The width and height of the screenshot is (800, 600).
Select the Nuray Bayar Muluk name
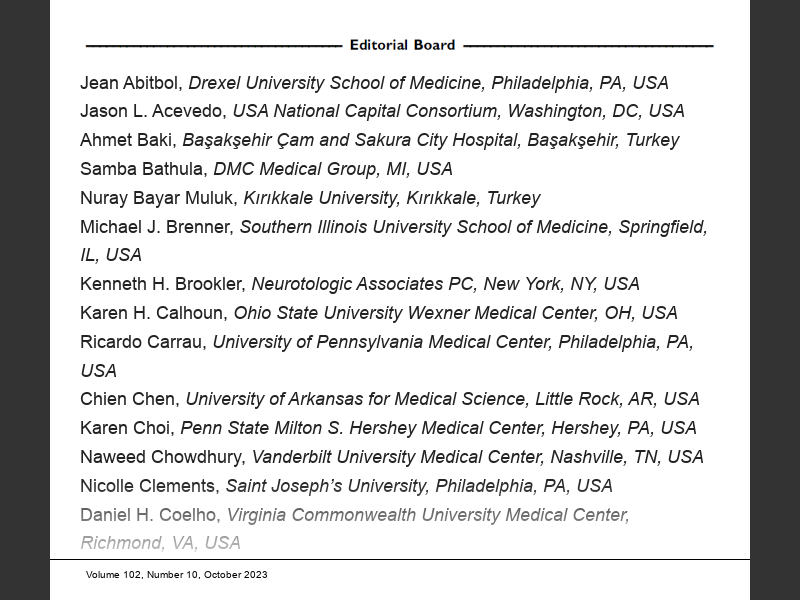coord(156,198)
